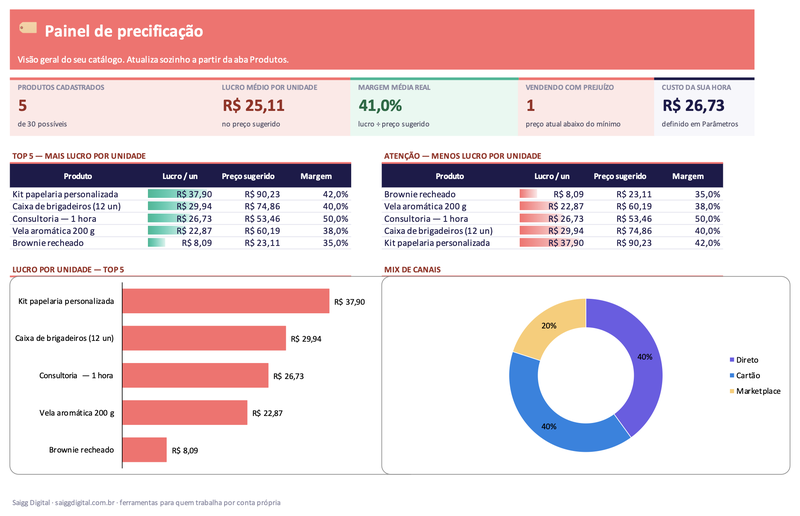Select Brownie recheado in Atenção table

[x=420, y=194]
